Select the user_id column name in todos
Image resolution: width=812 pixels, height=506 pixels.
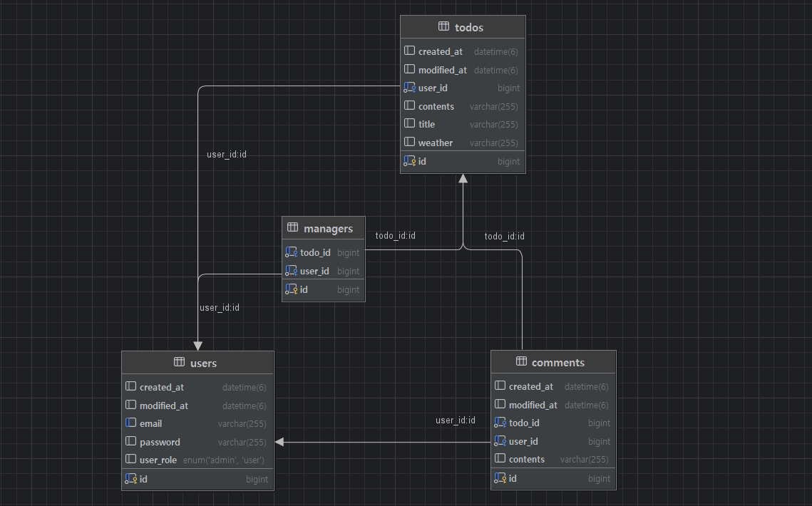pyautogui.click(x=433, y=88)
